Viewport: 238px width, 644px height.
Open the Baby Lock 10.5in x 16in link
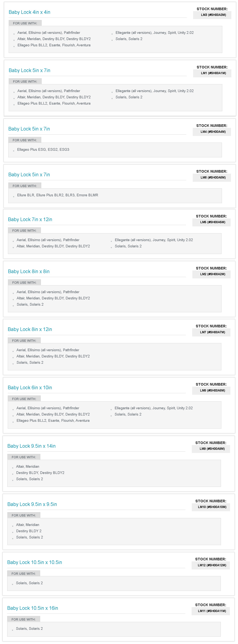[x=33, y=608]
